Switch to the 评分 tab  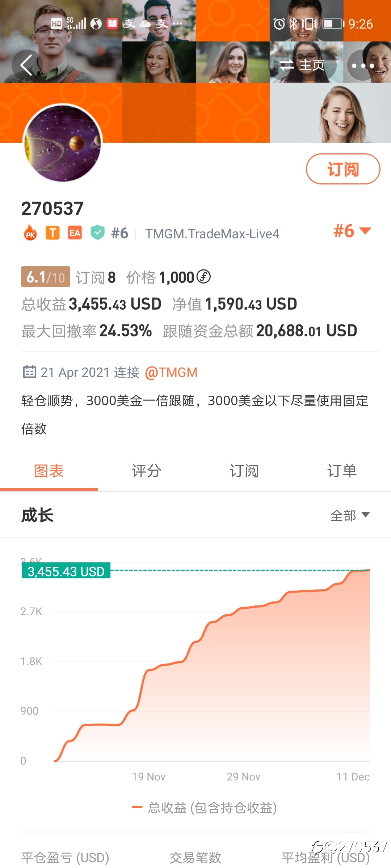[x=147, y=471]
